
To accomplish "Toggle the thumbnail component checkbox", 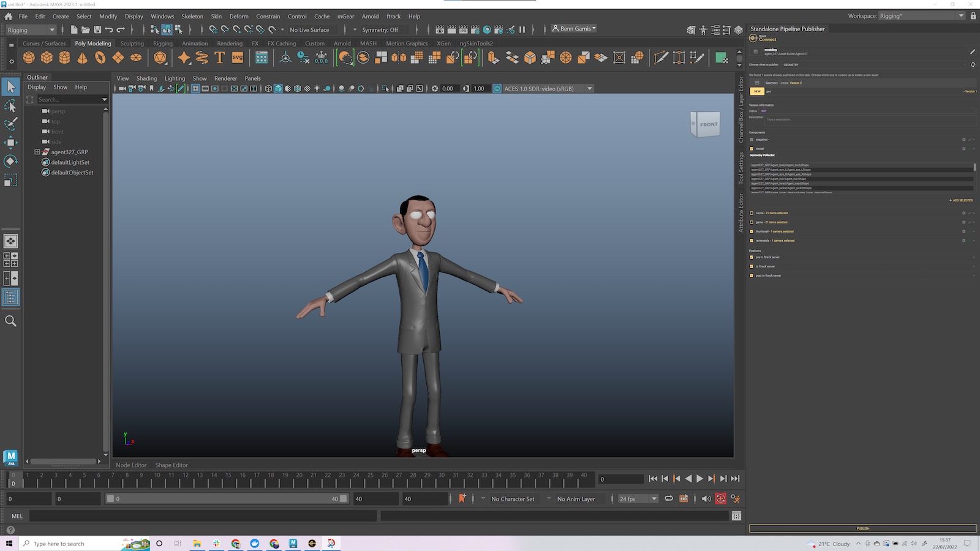I will coord(752,231).
